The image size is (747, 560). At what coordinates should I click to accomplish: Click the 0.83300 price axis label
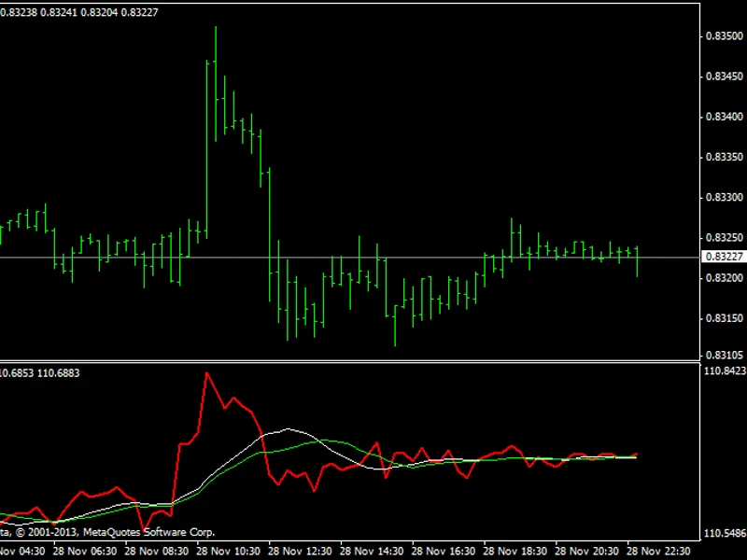pyautogui.click(x=725, y=197)
